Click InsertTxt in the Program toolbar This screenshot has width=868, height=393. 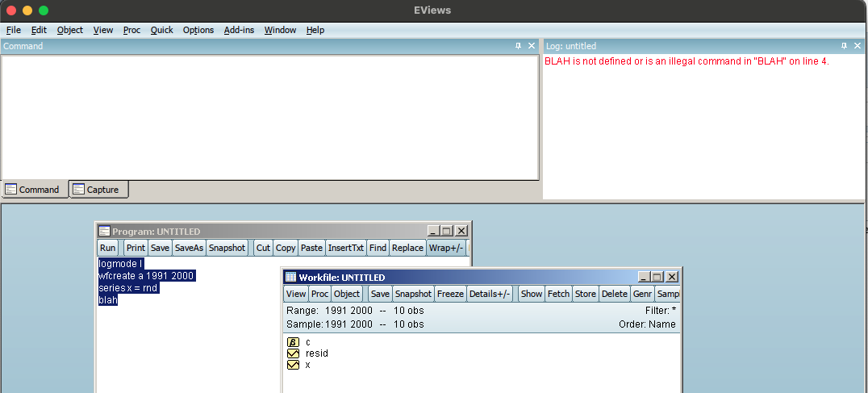pyautogui.click(x=346, y=248)
